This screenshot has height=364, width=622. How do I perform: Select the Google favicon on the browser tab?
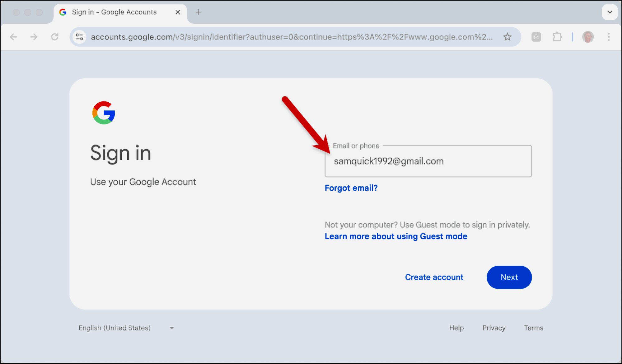63,12
